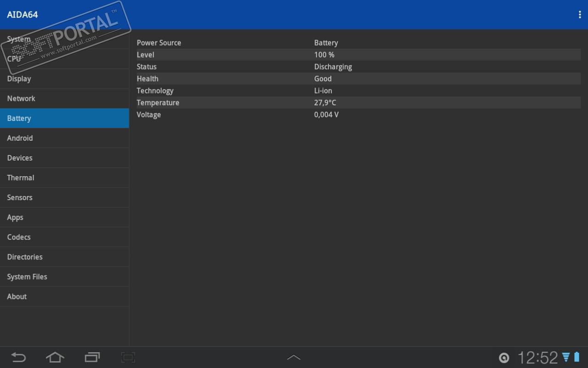Open the About section
588x368 pixels.
(x=64, y=296)
